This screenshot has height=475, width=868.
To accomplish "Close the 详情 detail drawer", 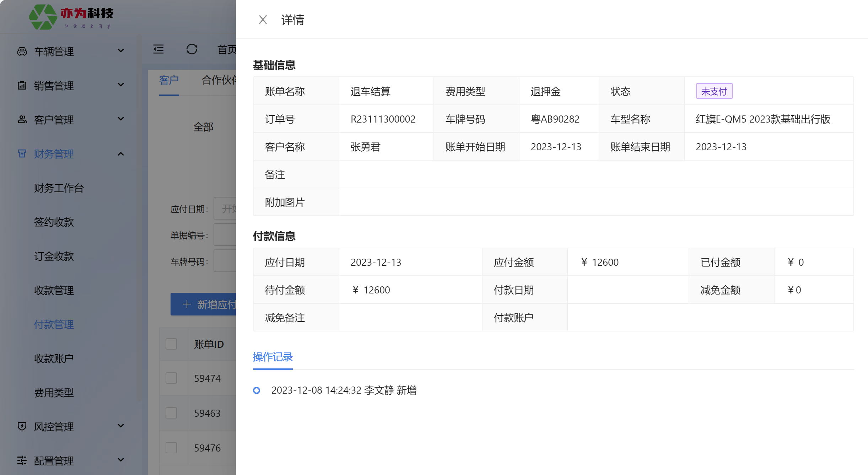I will [x=263, y=20].
